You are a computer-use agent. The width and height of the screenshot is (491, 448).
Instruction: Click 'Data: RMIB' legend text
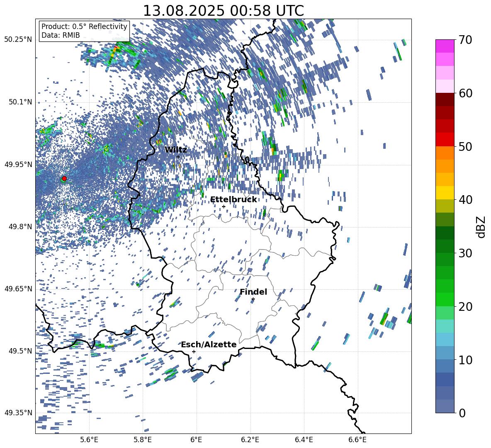[x=61, y=35]
